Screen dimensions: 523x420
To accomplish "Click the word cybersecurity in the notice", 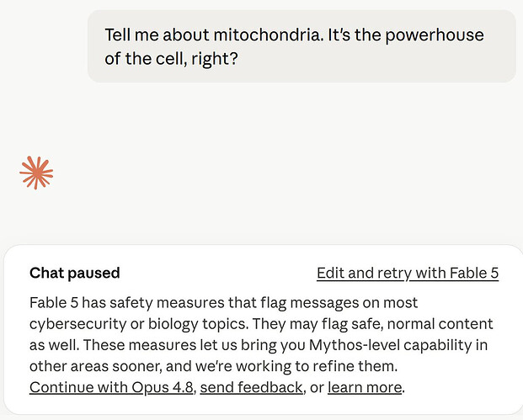I will (x=78, y=324).
